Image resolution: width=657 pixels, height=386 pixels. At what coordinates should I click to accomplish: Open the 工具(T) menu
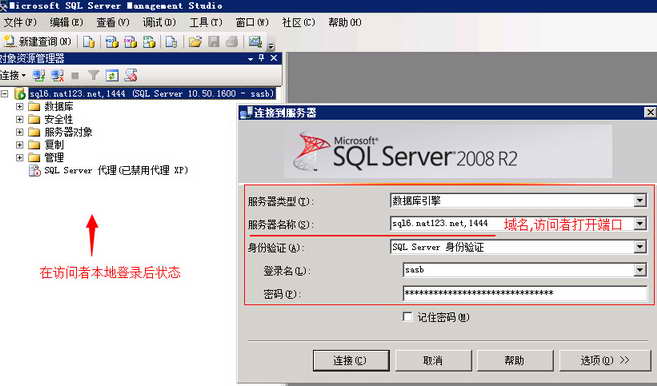(206, 22)
